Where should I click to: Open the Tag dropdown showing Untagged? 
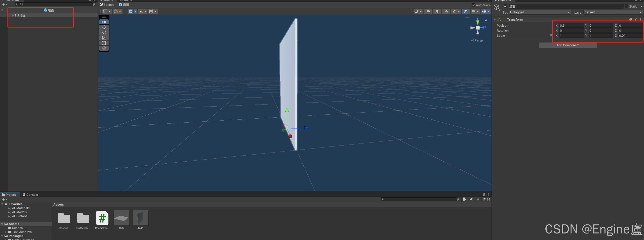coord(540,12)
